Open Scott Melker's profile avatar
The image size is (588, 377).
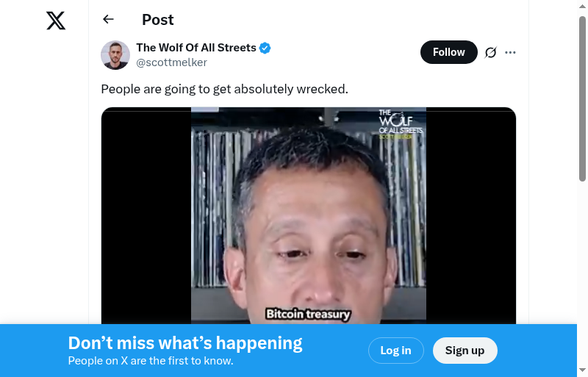click(x=115, y=55)
